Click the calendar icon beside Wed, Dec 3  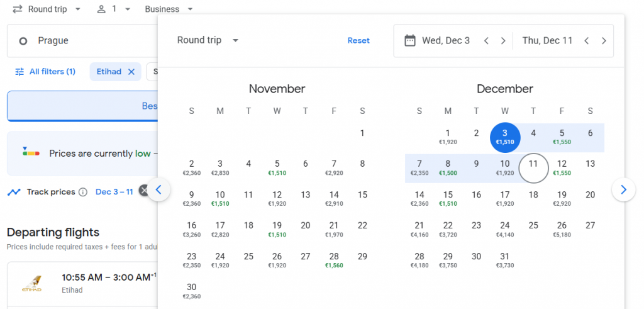tap(410, 40)
